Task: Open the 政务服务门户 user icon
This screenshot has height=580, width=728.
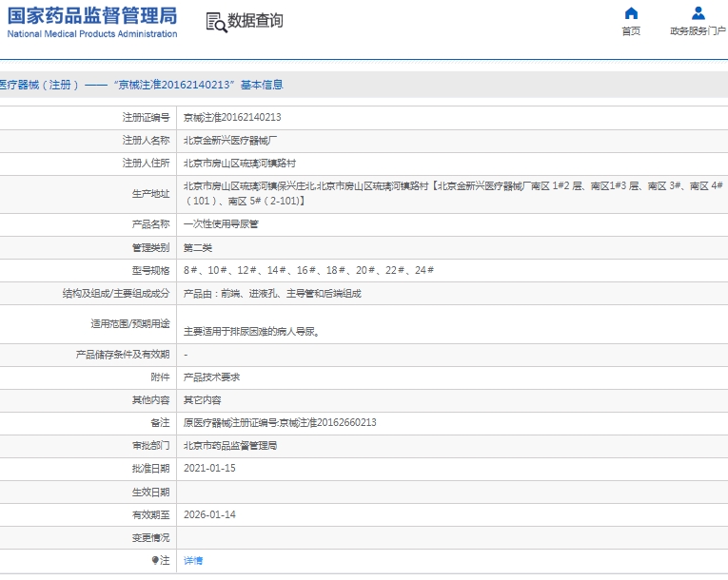Action: click(698, 13)
